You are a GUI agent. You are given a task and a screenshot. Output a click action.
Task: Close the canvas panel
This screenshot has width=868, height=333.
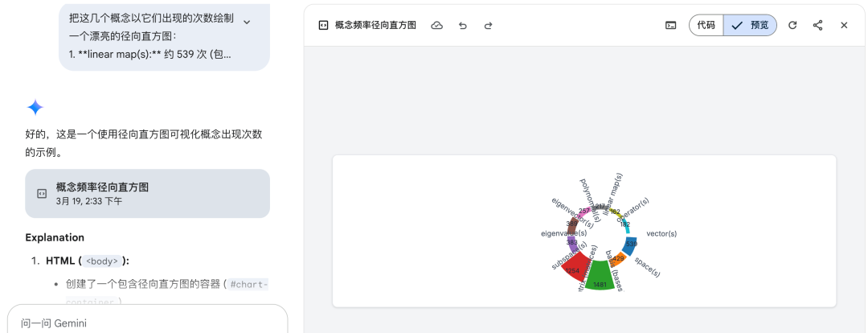pos(844,26)
